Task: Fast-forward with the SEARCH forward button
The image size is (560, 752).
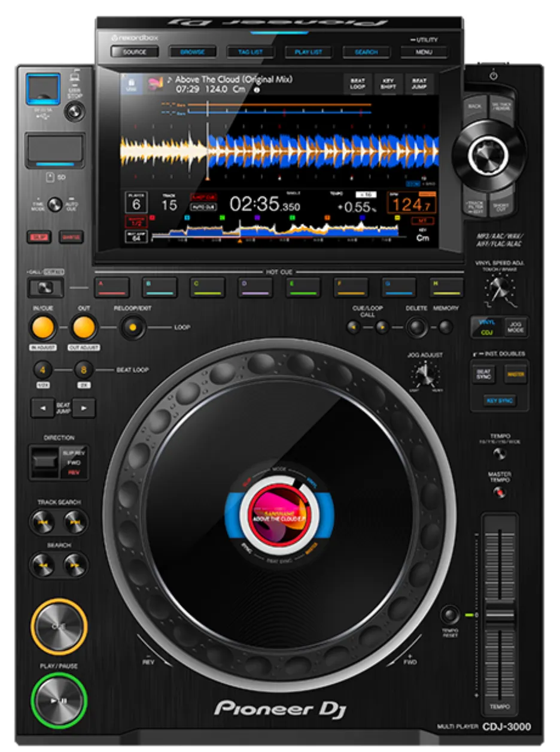Action: pyautogui.click(x=76, y=565)
